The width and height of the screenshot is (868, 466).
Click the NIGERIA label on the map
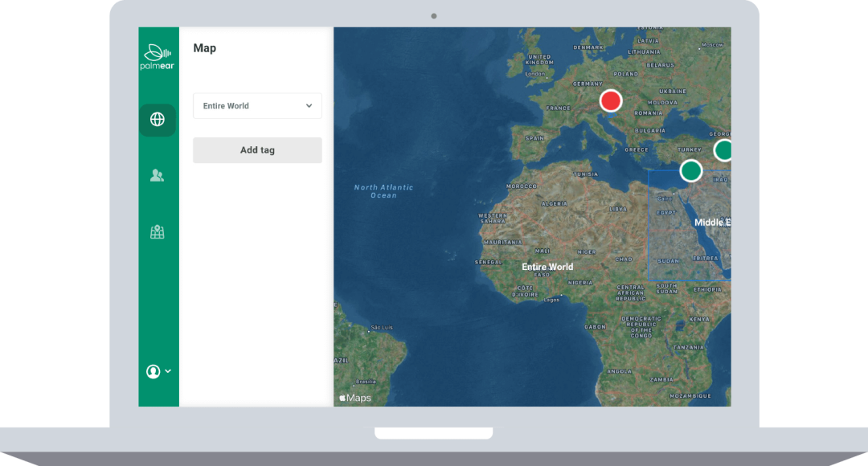coord(580,282)
